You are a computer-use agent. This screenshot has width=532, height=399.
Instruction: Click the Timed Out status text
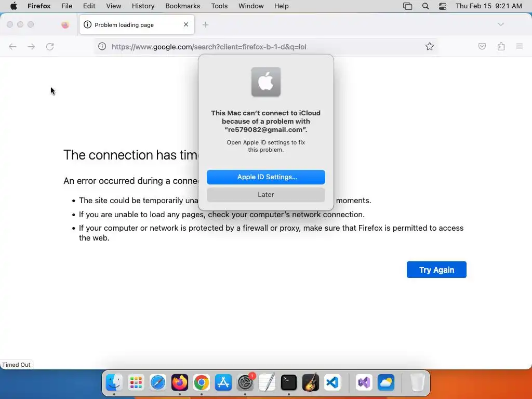(x=16, y=365)
